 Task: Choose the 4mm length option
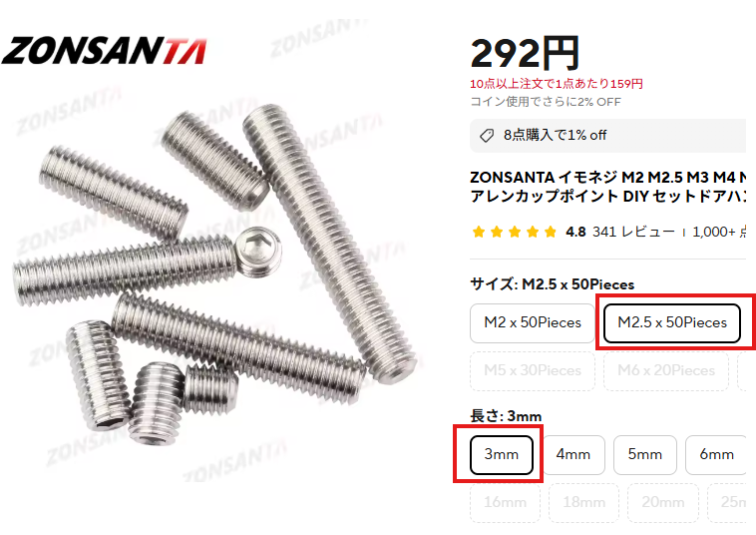point(573,454)
